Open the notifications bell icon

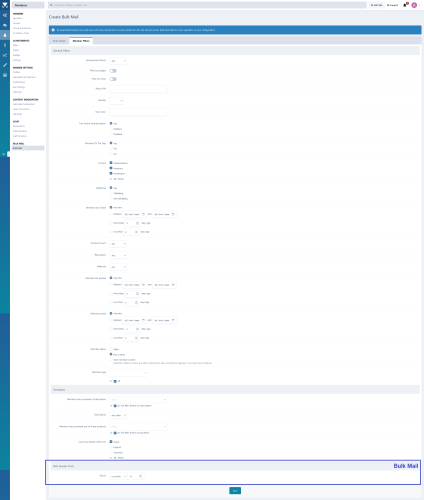coord(405,5)
